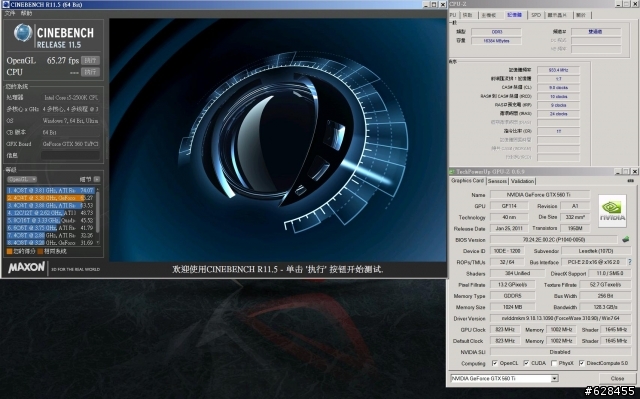Click the MAXON logo in Cinebench

(27, 268)
